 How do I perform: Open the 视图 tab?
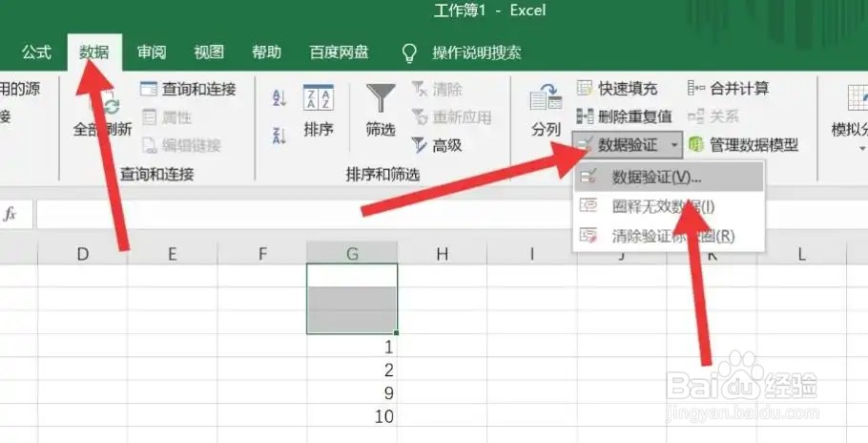coord(209,53)
